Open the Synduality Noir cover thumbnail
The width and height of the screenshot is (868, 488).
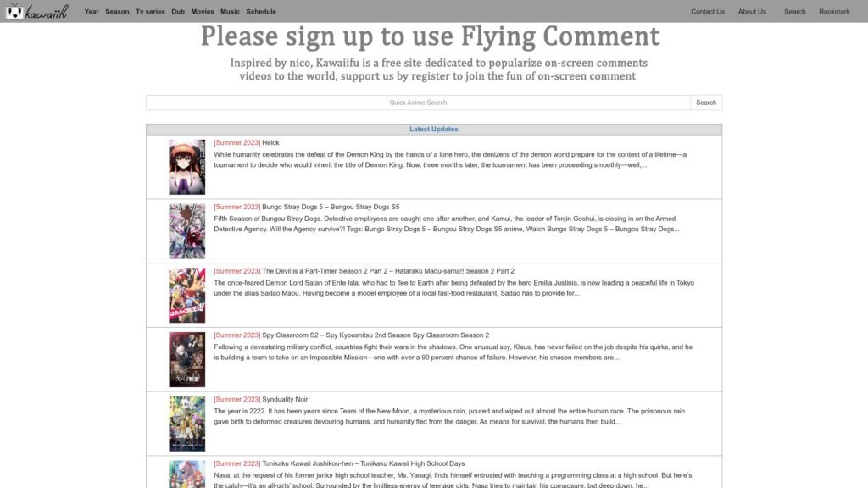point(186,424)
